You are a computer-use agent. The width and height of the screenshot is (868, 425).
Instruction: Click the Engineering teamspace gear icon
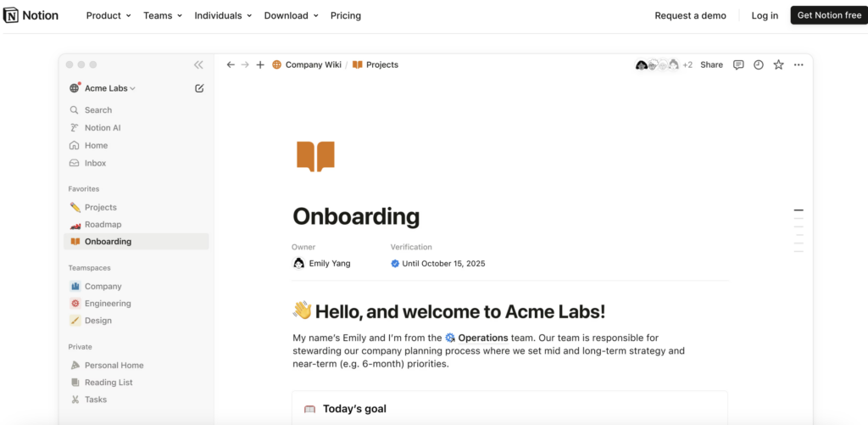(x=75, y=304)
